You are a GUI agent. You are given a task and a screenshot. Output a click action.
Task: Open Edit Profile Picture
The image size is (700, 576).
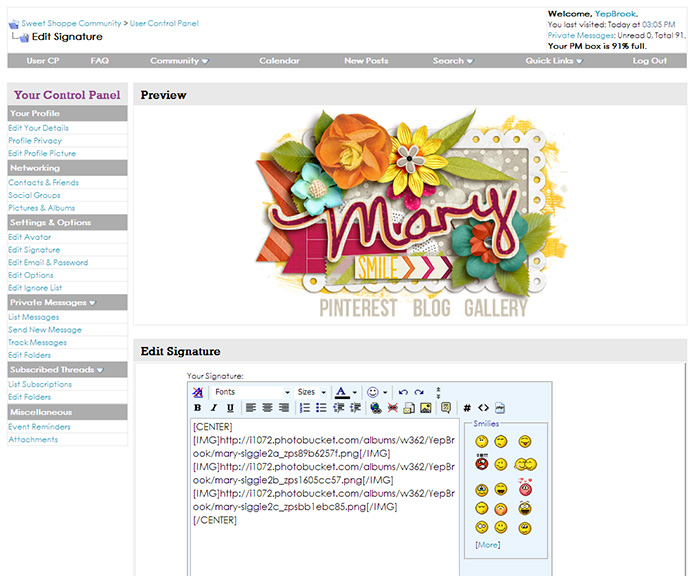tap(42, 153)
